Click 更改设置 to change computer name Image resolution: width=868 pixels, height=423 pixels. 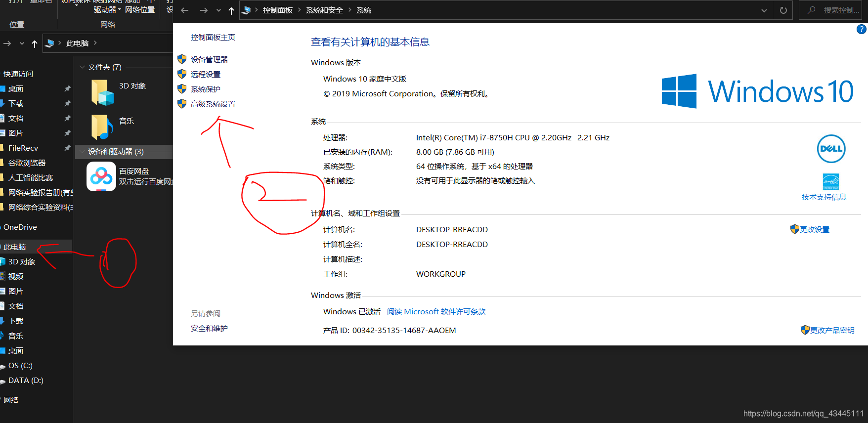click(x=815, y=229)
